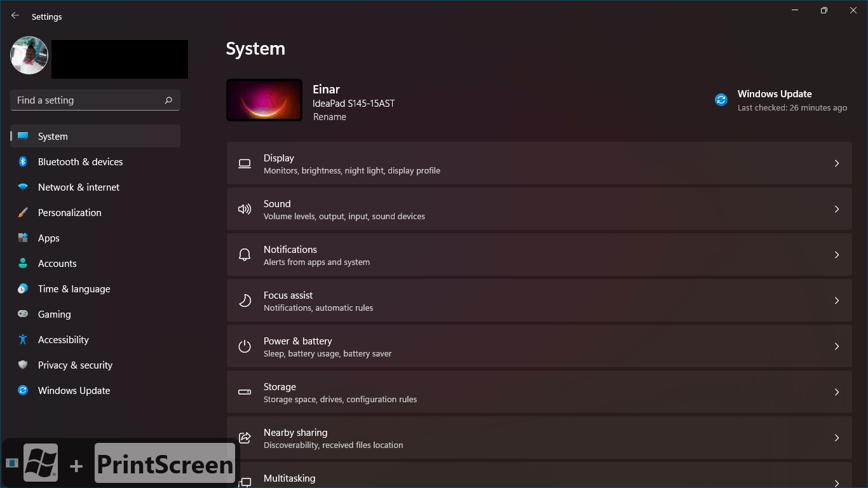Image resolution: width=868 pixels, height=488 pixels.
Task: Open Accessibility label in sidebar
Action: (63, 339)
